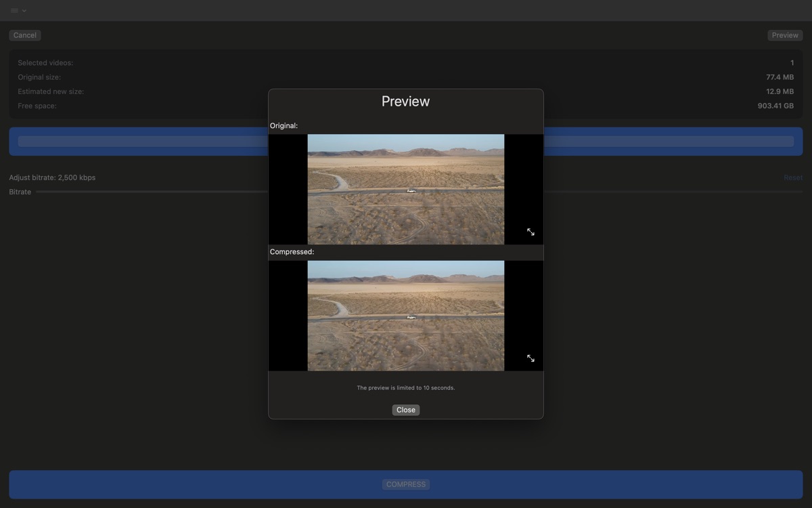Viewport: 812px width, 508px height.
Task: Click the Original size value 77.4 MB
Action: click(780, 77)
